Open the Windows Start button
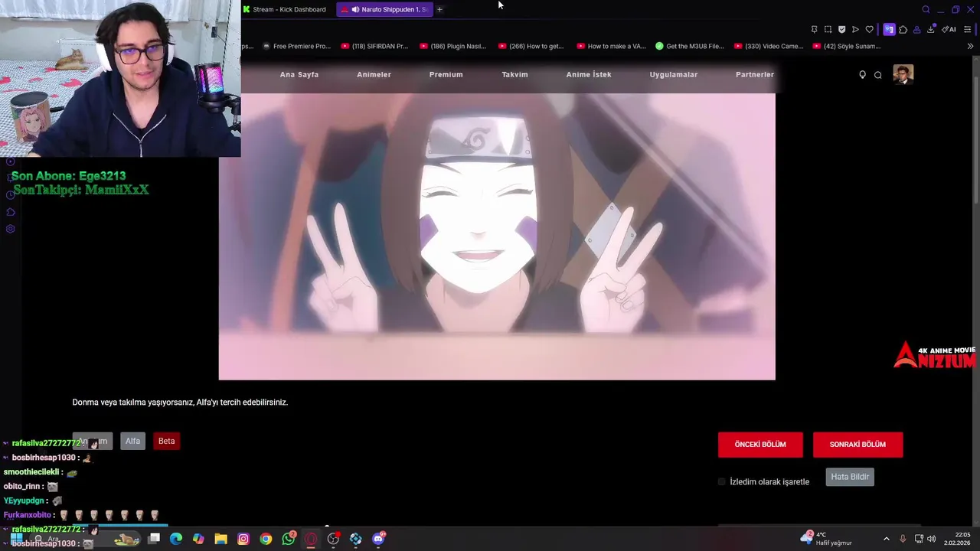Screen dimensions: 980x551 tap(16, 539)
